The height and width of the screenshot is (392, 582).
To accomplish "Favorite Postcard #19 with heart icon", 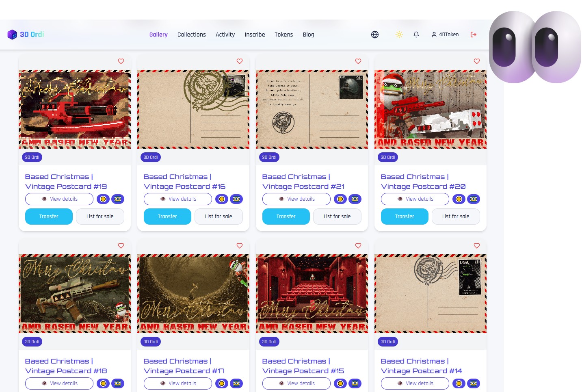I will pos(121,61).
